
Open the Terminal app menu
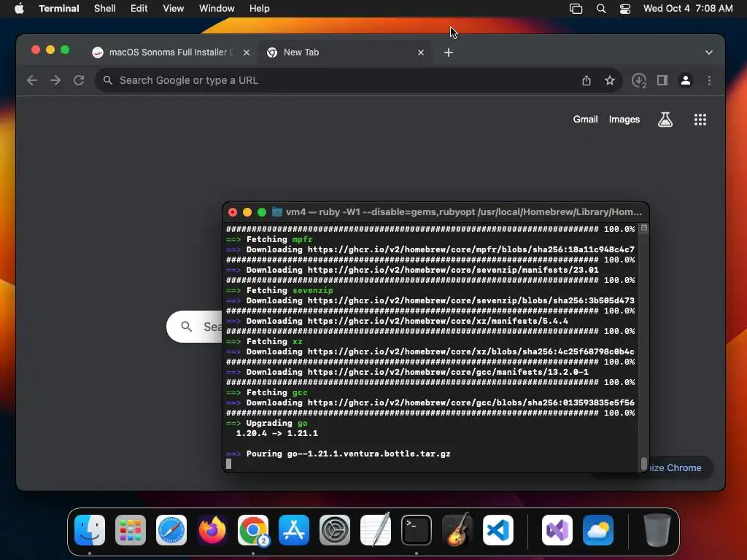click(59, 9)
